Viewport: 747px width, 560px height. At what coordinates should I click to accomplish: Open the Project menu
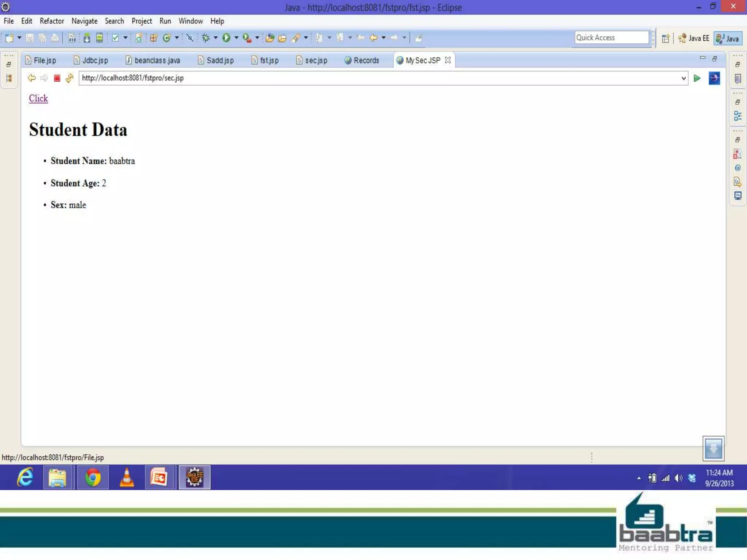point(142,21)
